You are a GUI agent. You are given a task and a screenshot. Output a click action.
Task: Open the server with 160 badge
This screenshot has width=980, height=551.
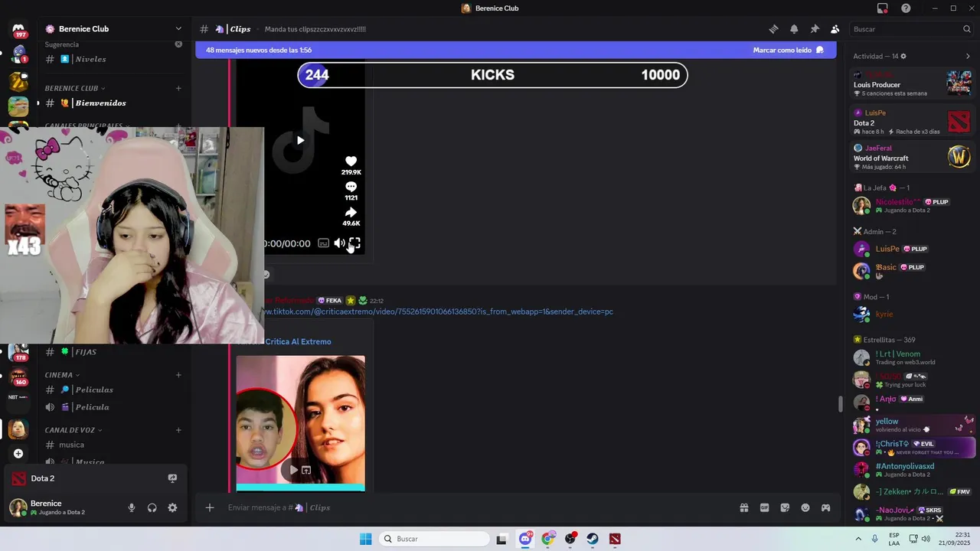coord(18,377)
